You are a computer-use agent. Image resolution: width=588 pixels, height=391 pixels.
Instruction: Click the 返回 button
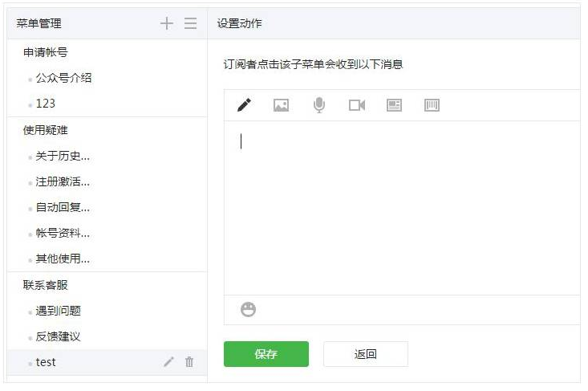(365, 354)
